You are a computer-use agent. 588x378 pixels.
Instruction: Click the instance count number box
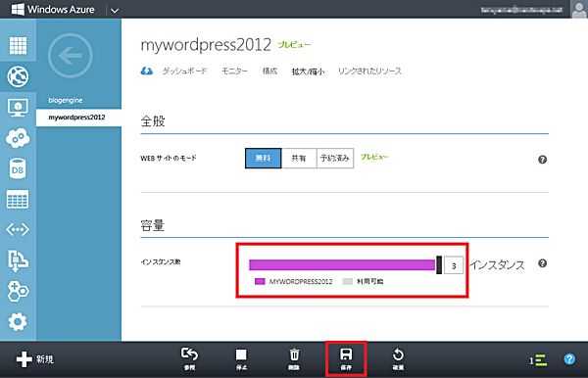454,265
